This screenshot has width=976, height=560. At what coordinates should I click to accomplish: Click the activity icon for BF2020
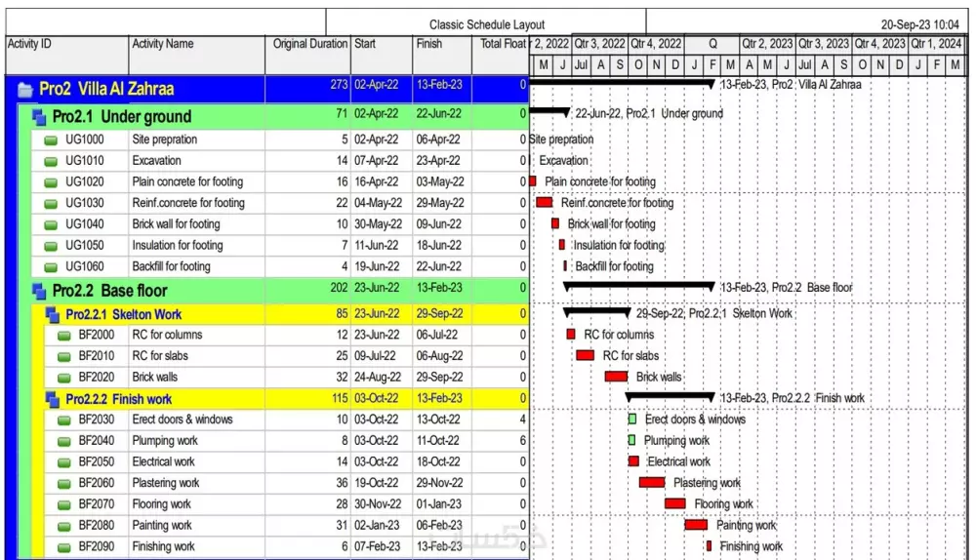click(63, 378)
